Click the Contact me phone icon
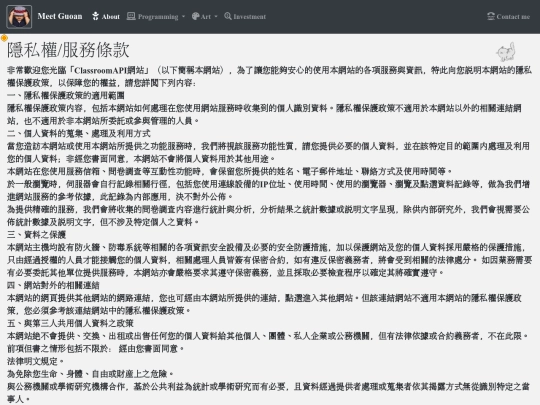Image resolution: width=540 pixels, height=405 pixels. 491,16
